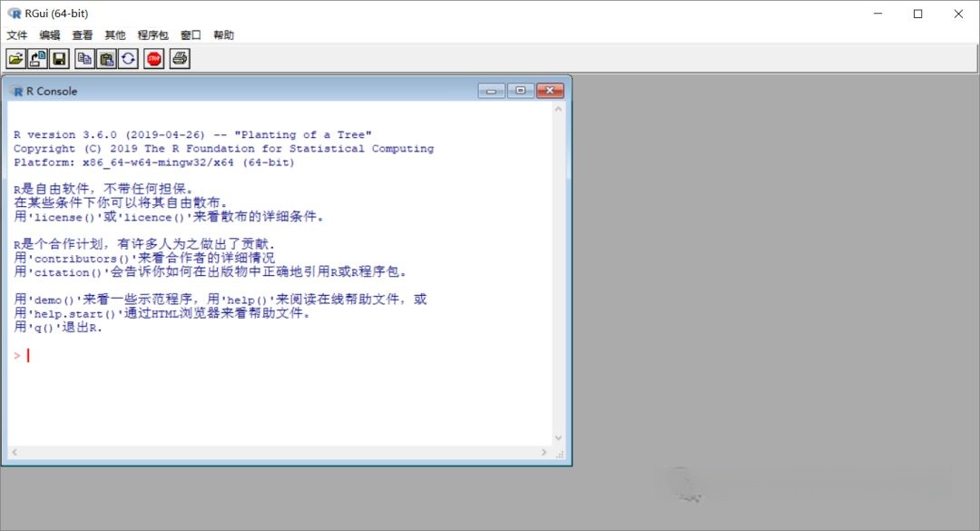Click the Paste toolbar icon
Image resolution: width=980 pixels, height=531 pixels.
[106, 59]
